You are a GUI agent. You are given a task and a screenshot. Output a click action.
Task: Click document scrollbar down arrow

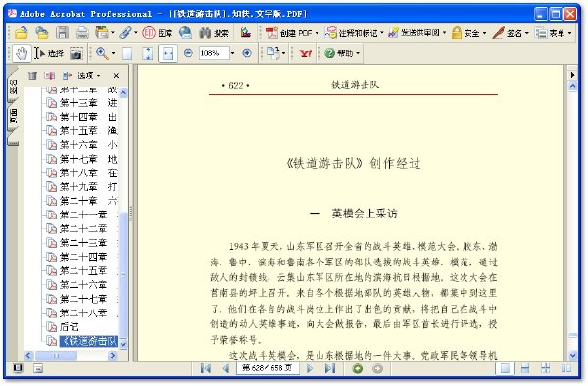572,355
